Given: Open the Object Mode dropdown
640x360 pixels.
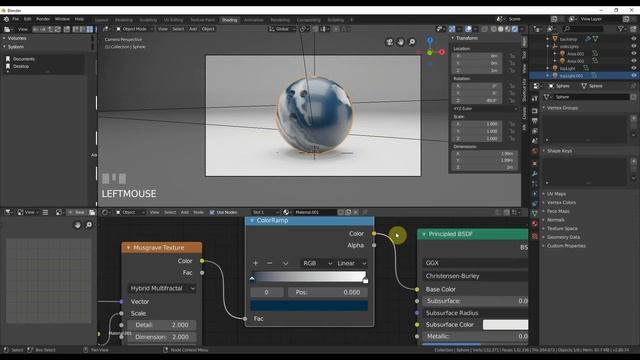Looking at the screenshot, I should pos(134,29).
